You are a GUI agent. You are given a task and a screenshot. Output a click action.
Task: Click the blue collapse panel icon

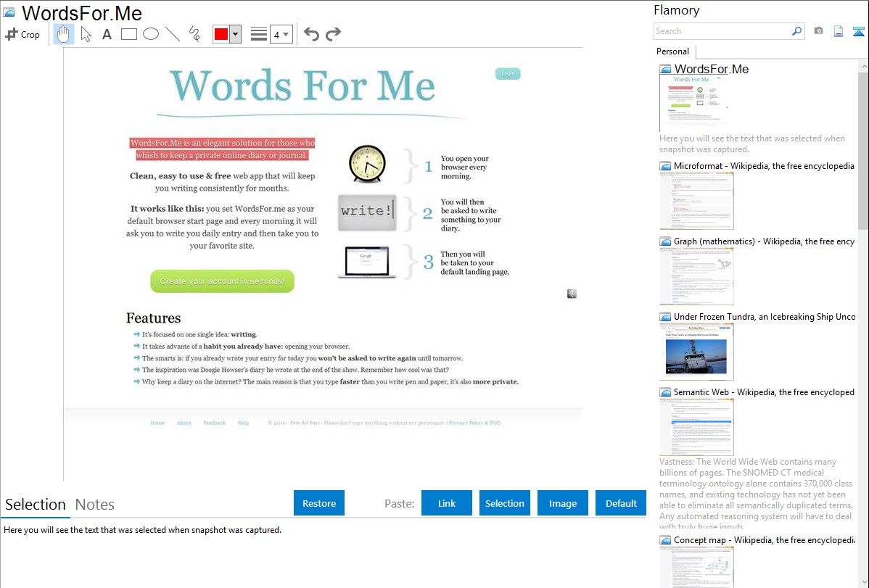tap(858, 31)
